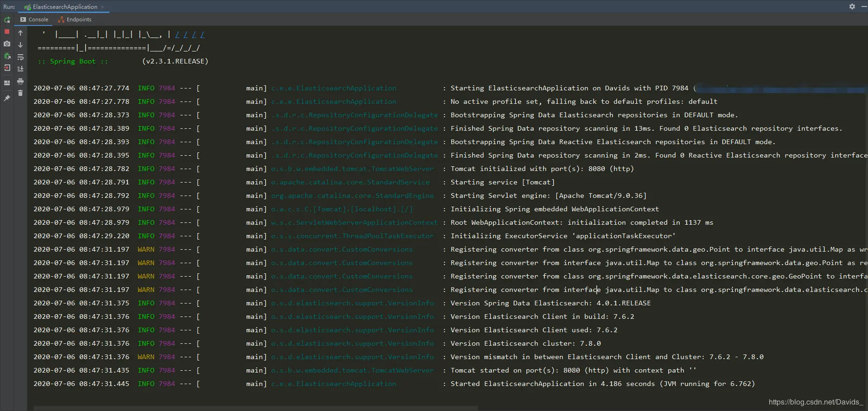The width and height of the screenshot is (868, 411).
Task: Click 'Finished Spring Data repository scanning in 13ms' message
Action: 646,128
